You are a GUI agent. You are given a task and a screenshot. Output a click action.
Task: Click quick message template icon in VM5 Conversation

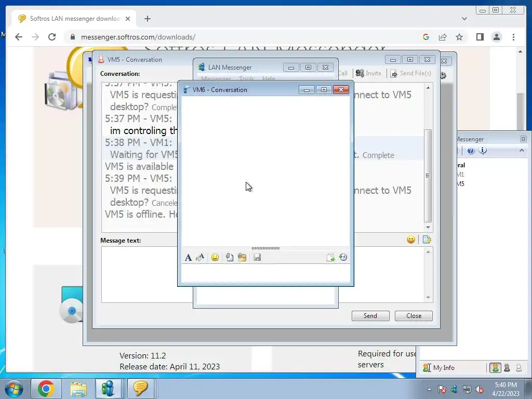[427, 240]
